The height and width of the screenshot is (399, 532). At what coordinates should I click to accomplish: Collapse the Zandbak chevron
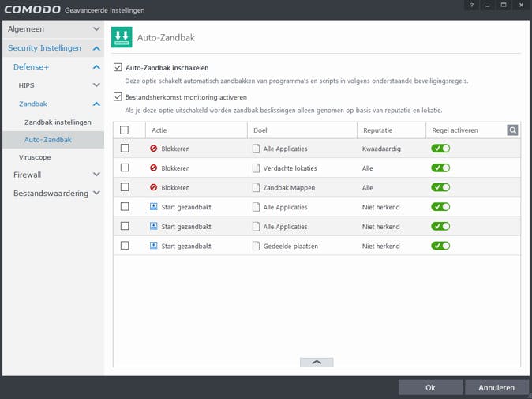[x=97, y=104]
